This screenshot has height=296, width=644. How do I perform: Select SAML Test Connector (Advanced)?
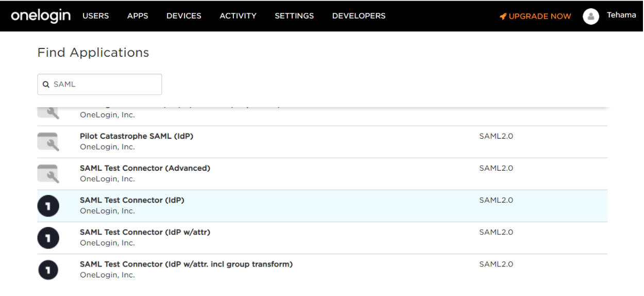coord(322,174)
